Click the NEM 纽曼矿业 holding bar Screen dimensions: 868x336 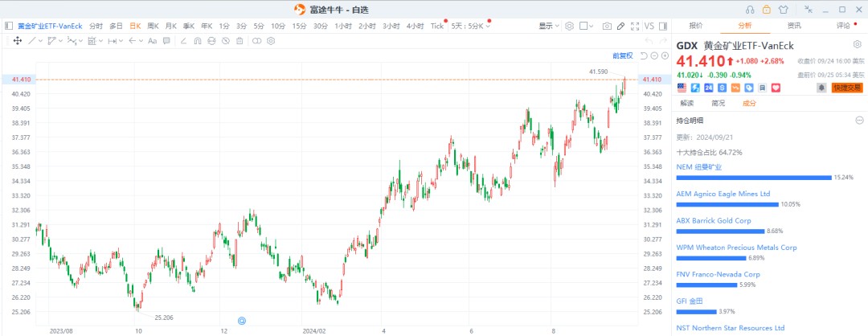(x=754, y=177)
